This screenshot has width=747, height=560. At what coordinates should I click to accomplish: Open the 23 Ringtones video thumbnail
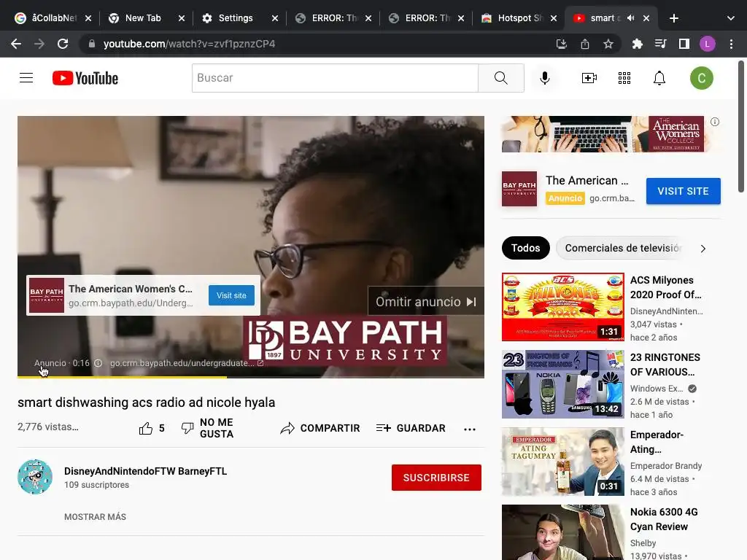click(x=562, y=384)
